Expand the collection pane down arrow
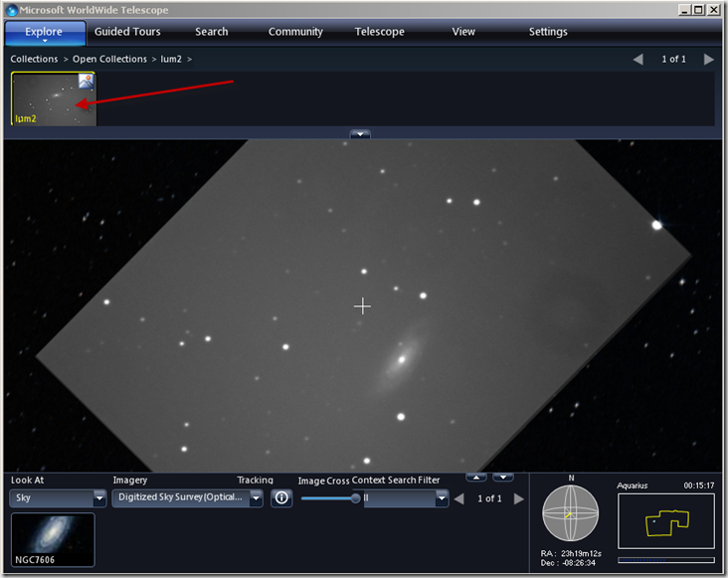728x578 pixels. coord(360,134)
